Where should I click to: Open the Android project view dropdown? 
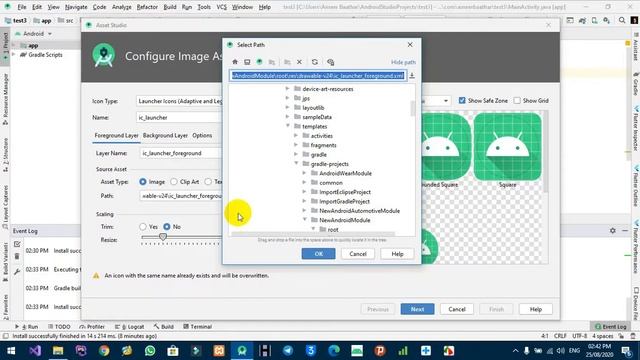click(33, 33)
